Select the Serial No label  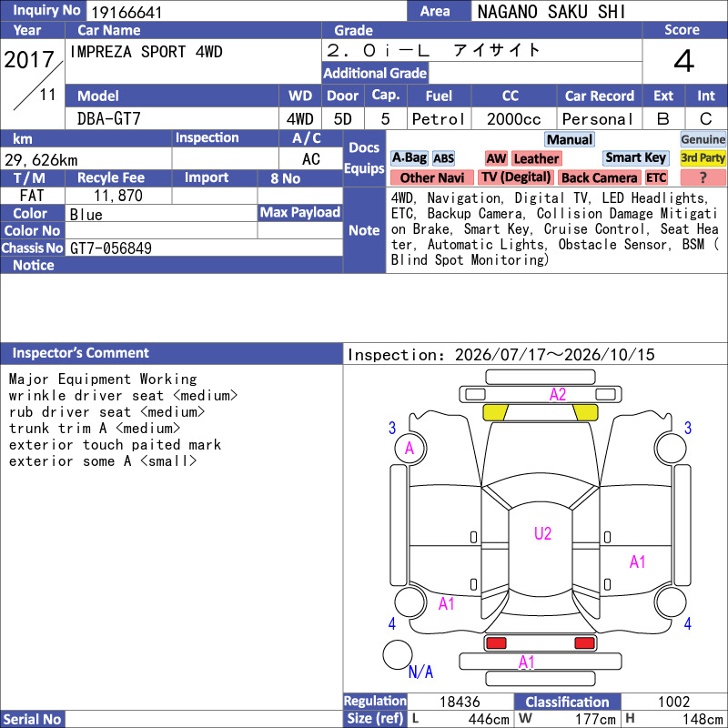(x=32, y=719)
